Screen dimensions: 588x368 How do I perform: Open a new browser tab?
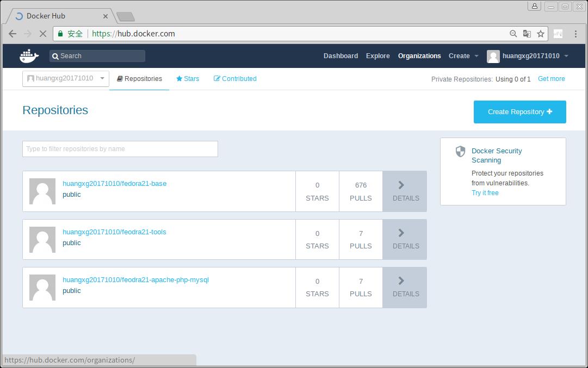125,16
